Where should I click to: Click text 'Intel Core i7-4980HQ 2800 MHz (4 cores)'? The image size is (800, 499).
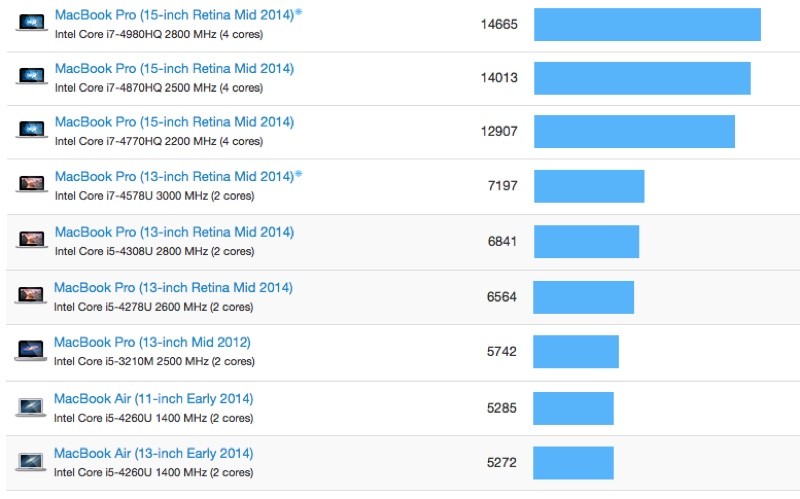tap(159, 35)
